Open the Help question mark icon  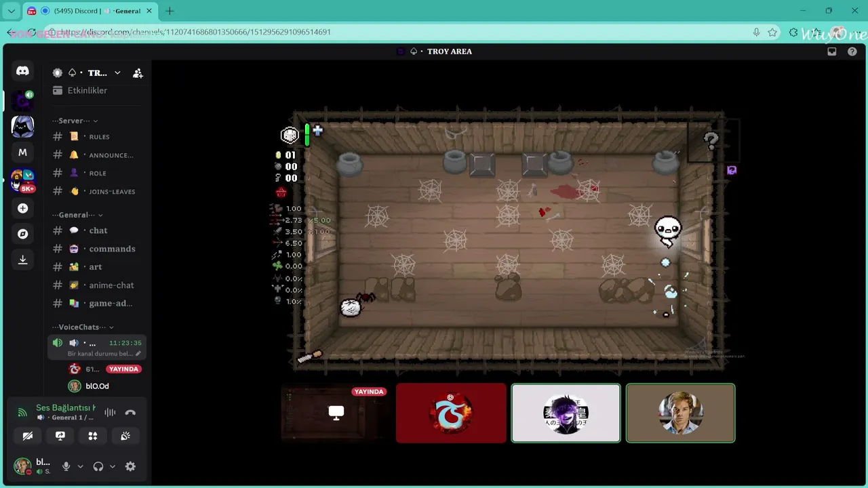pyautogui.click(x=852, y=52)
